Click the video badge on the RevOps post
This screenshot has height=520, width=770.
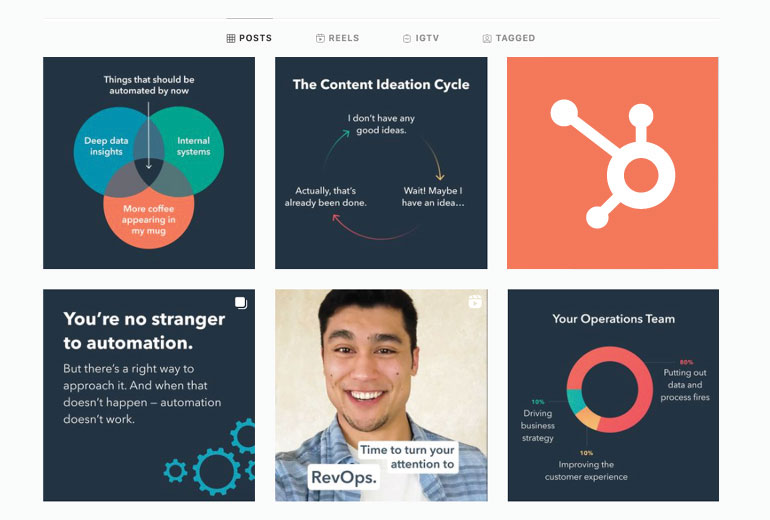(x=474, y=302)
